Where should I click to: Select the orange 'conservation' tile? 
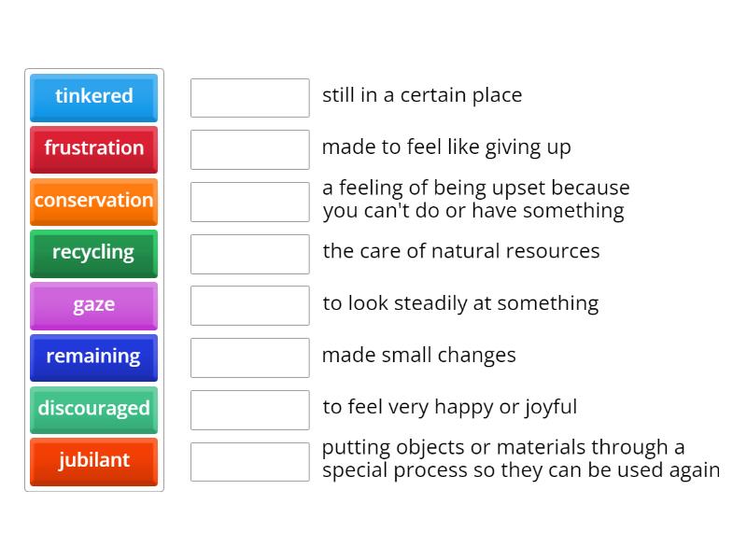(94, 202)
